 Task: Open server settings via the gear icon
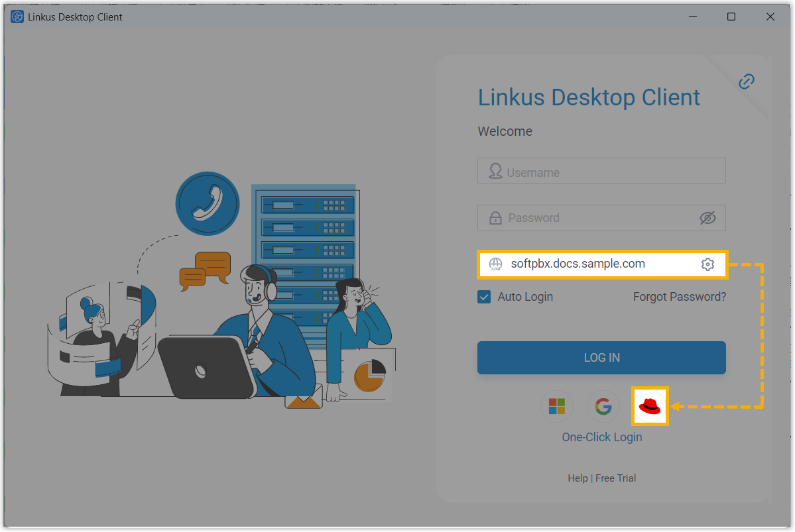[x=707, y=264]
